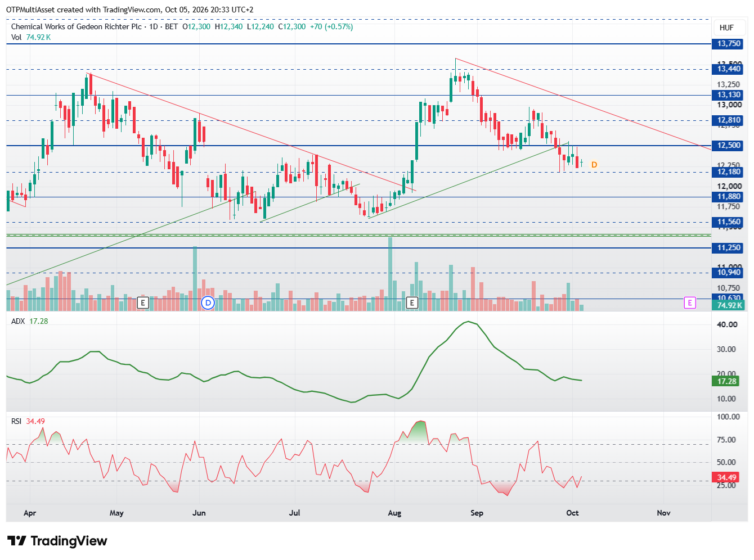The image size is (754, 560).
Task: Click the Nov label on the time axis
Action: tap(663, 513)
